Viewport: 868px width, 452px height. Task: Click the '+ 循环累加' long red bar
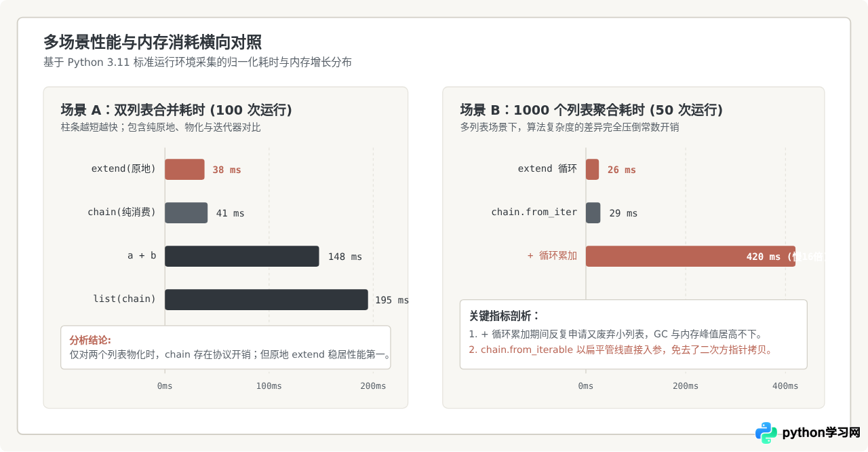(x=691, y=257)
